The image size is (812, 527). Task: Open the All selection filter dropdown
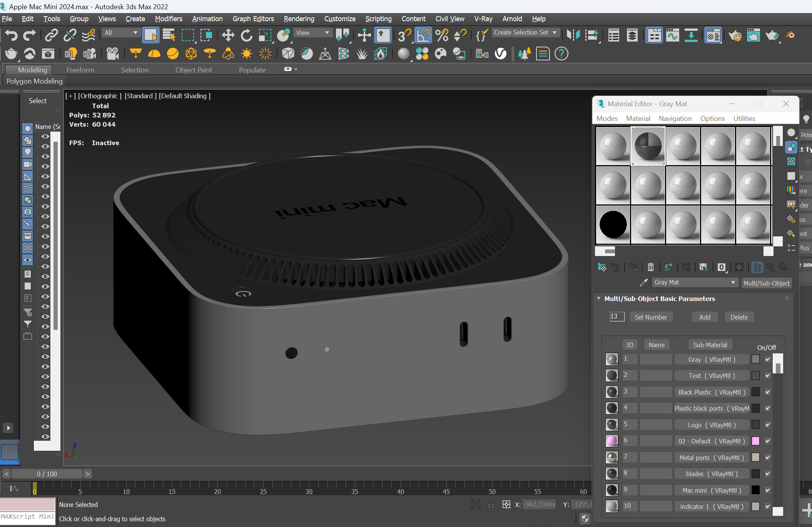pyautogui.click(x=121, y=33)
